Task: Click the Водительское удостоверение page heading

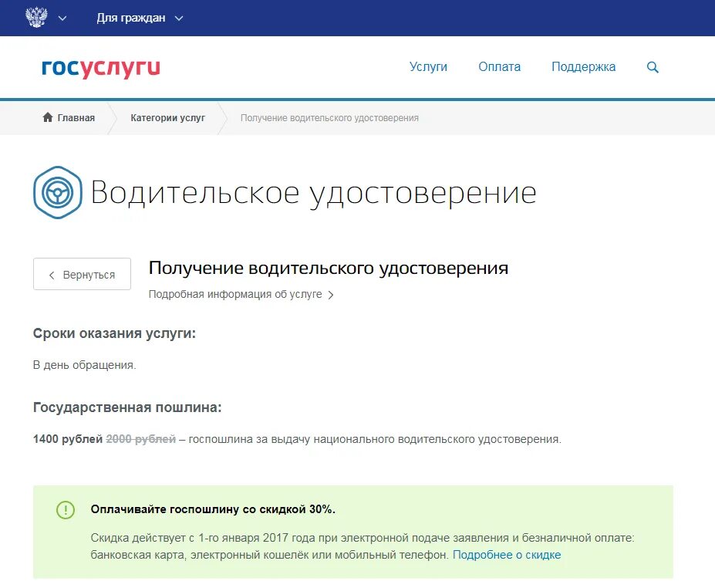Action: tap(313, 193)
